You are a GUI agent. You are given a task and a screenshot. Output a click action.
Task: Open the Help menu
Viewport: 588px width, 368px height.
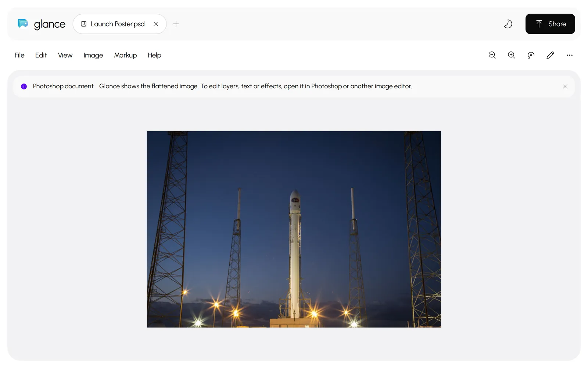(x=154, y=55)
